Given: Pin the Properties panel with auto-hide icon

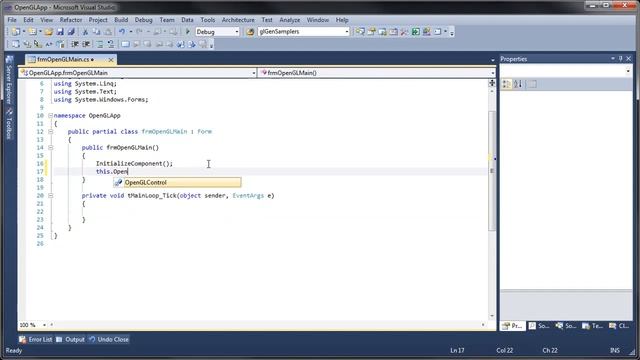Looking at the screenshot, I should coord(620,59).
